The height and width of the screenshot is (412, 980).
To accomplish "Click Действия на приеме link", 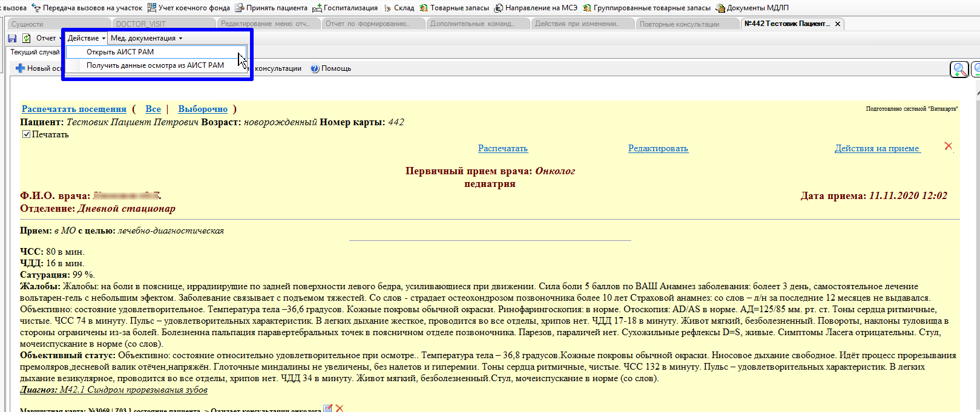I will coord(878,148).
